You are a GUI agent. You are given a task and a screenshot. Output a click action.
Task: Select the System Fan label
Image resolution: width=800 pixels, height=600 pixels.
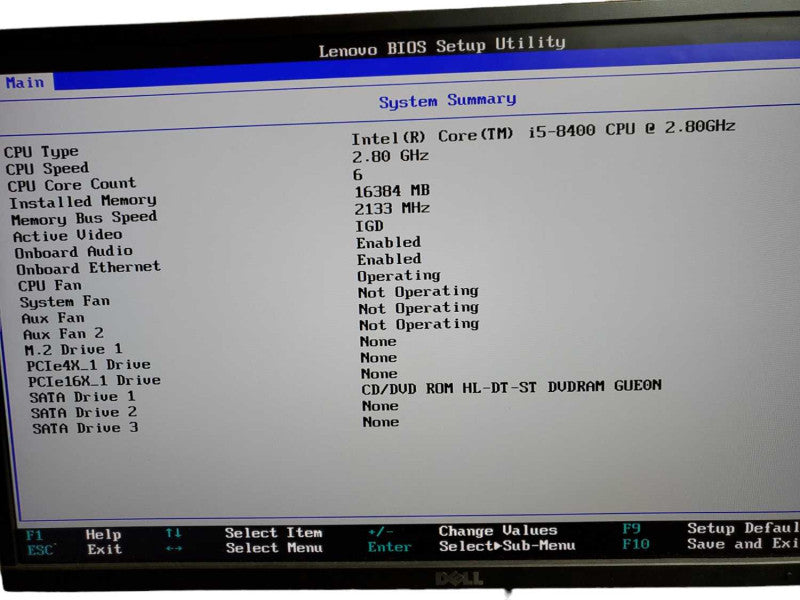tap(65, 302)
